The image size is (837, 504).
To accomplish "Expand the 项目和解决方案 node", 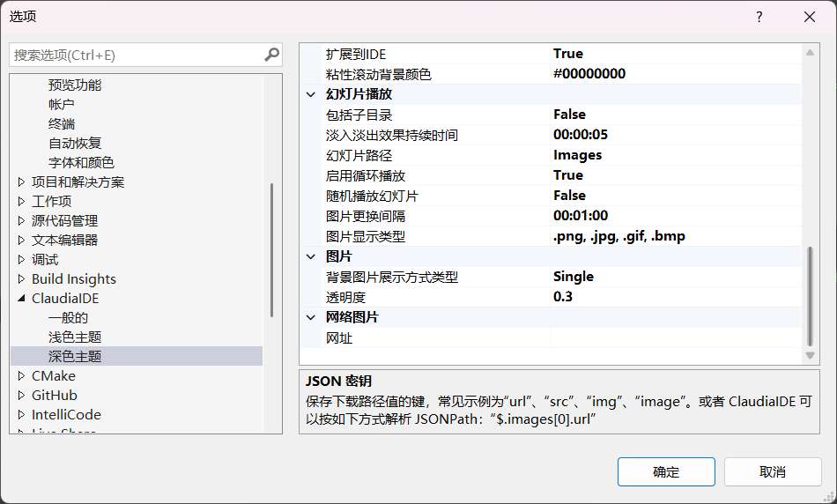I will click(x=21, y=182).
